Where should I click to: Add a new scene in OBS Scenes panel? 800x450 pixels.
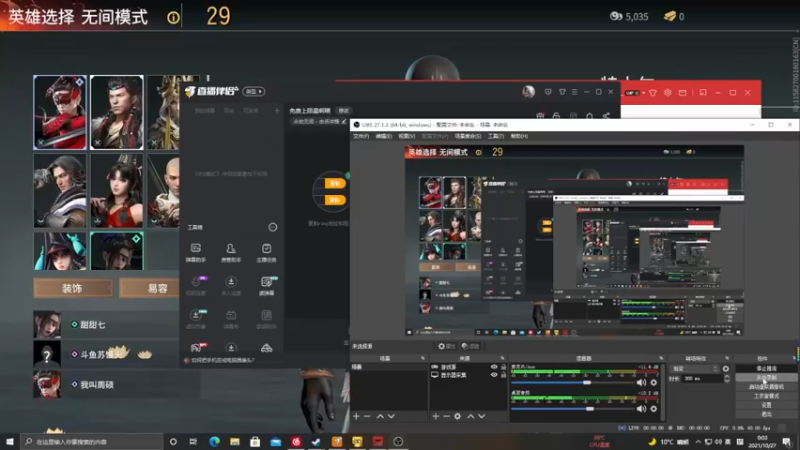[x=356, y=416]
